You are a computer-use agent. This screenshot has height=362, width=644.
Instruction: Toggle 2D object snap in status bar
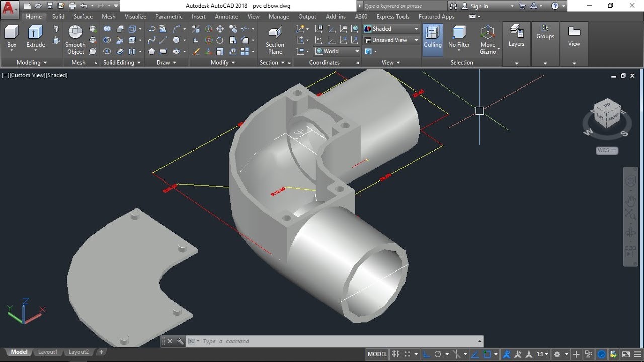pos(487,354)
